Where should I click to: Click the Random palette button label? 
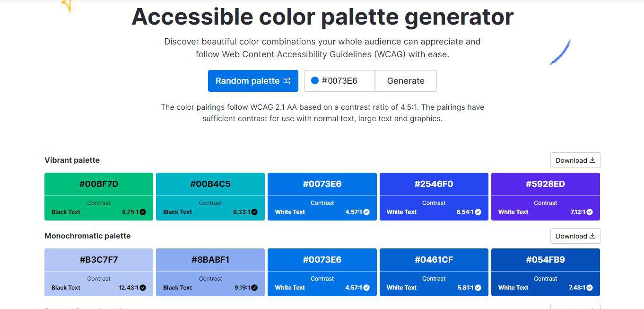click(x=247, y=81)
